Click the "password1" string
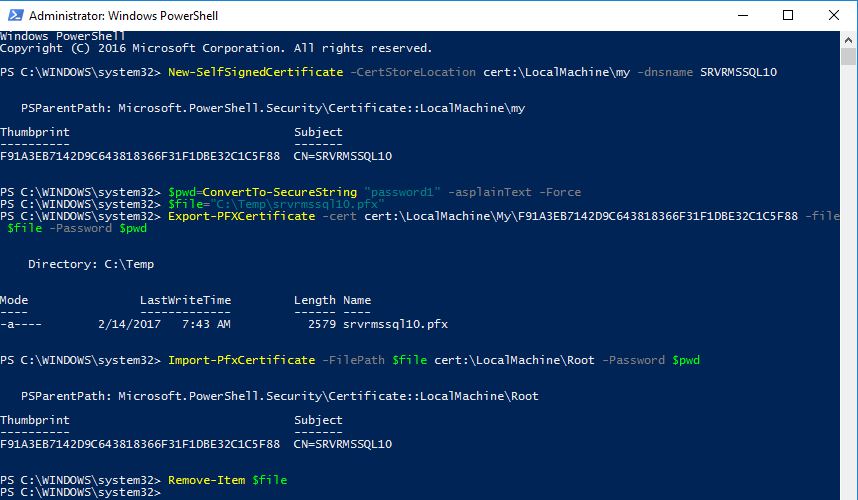Viewport: 858px width, 500px height. tap(402, 193)
